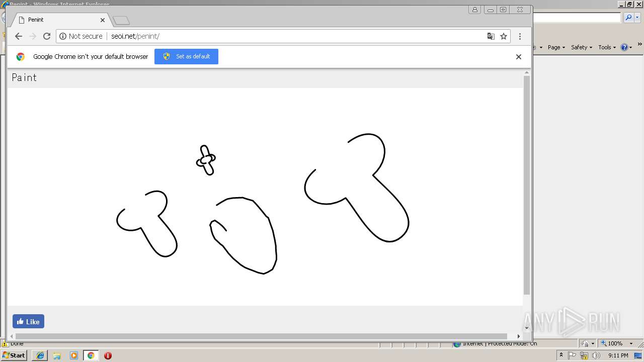
Task: Open Internet Explorer from the taskbar
Action: pyautogui.click(x=40, y=355)
